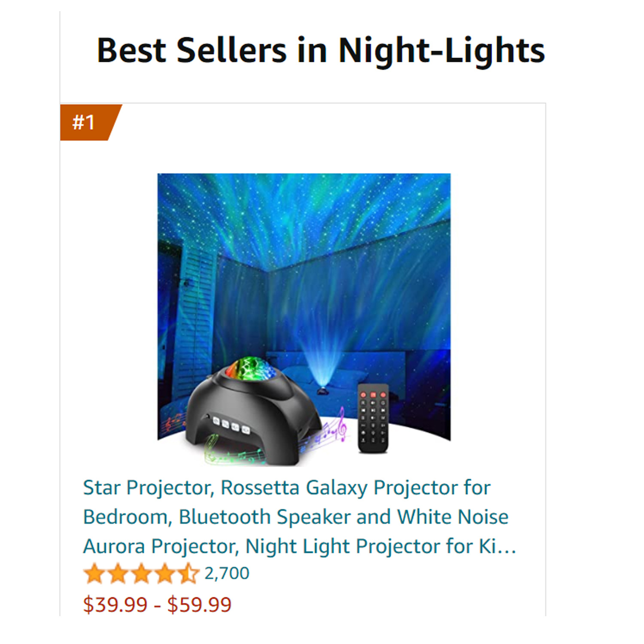Click the orange #1 rank badge
This screenshot has width=644, height=644.
pos(88,122)
